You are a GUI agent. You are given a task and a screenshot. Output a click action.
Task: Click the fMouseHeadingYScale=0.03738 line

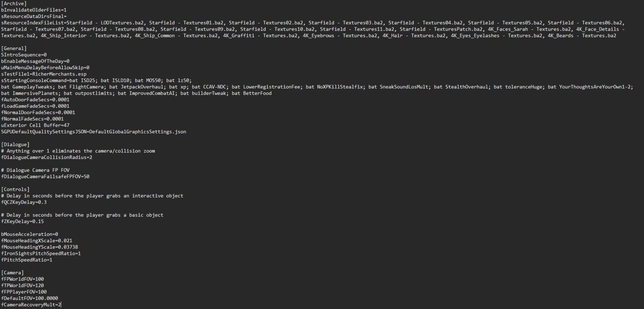tap(39, 247)
